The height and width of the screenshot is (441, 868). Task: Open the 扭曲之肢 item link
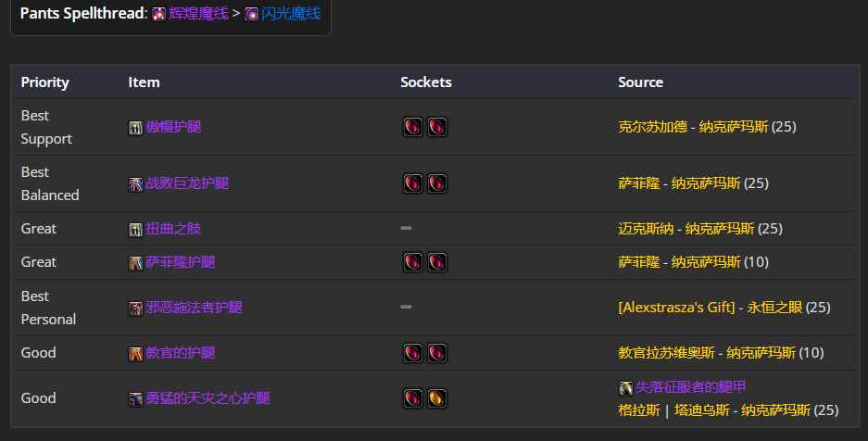pos(173,229)
